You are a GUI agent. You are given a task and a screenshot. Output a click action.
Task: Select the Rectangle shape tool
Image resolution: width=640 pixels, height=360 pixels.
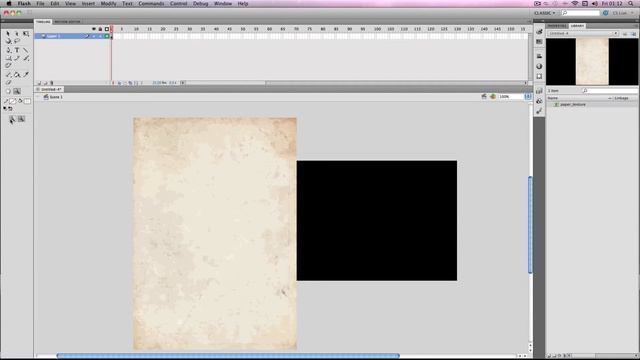coord(8,58)
